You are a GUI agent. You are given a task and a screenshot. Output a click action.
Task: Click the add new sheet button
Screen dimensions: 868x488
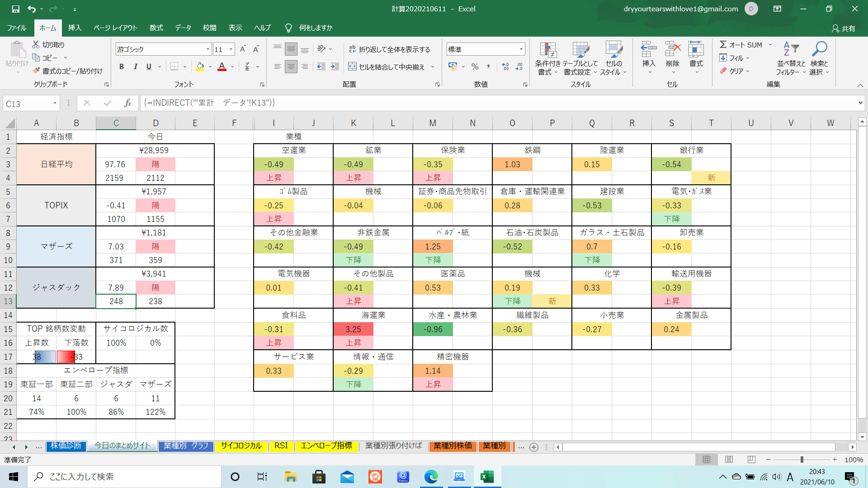(534, 447)
